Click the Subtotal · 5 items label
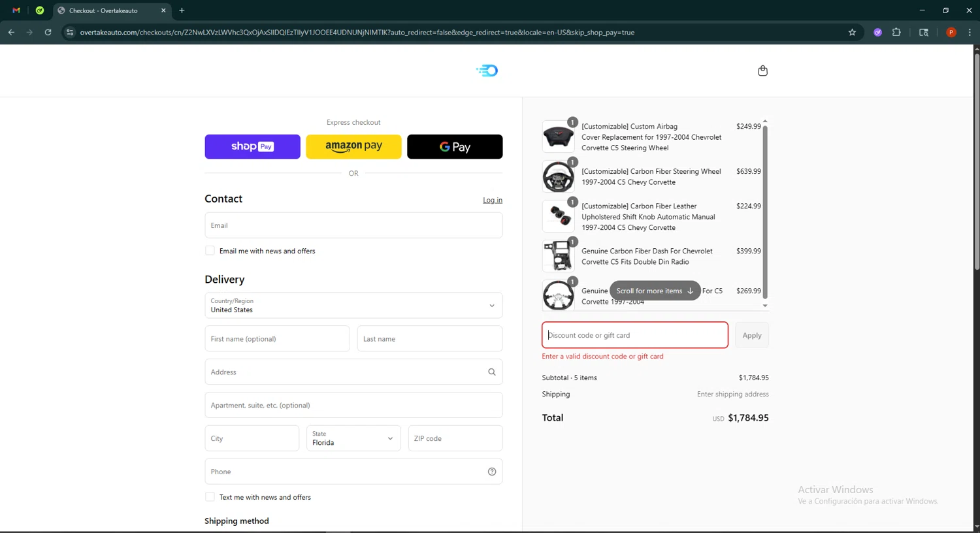Viewport: 980px width, 533px height. coord(569,378)
